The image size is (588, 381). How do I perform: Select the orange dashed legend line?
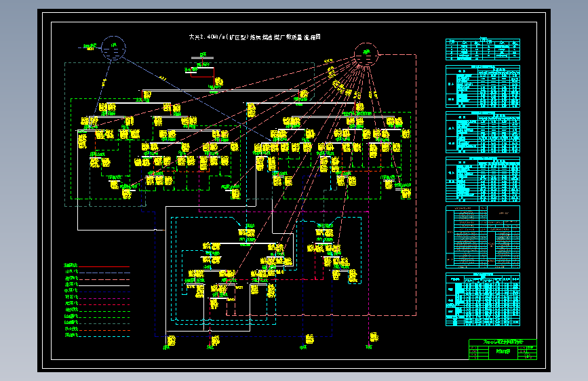pyautogui.click(x=104, y=330)
